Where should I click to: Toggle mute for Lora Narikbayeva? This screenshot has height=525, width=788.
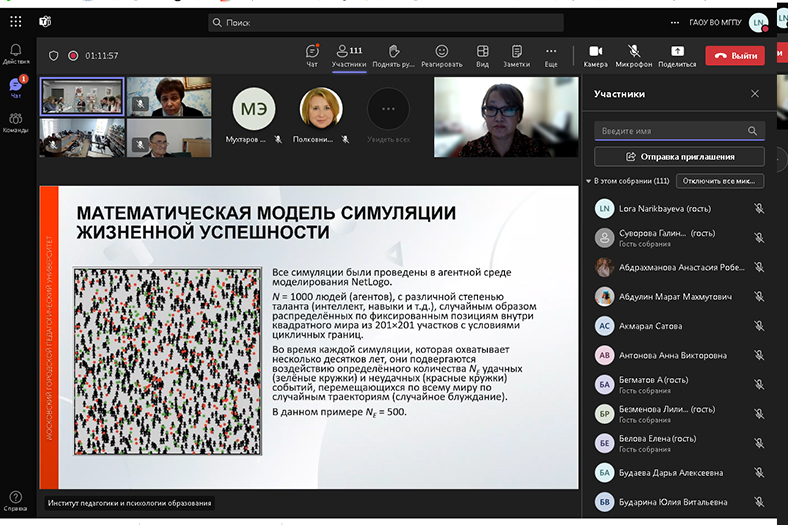759,209
